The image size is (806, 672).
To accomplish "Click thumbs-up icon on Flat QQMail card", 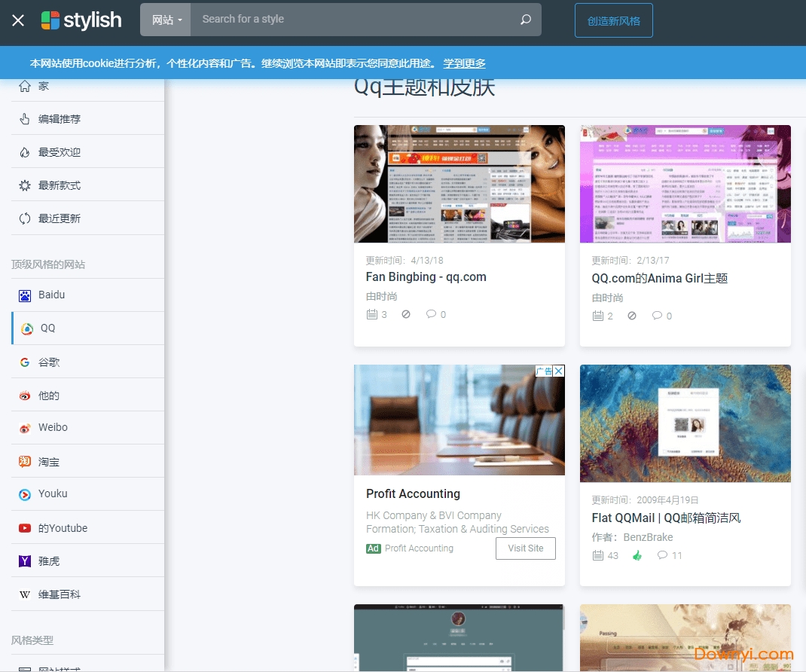I will click(637, 555).
